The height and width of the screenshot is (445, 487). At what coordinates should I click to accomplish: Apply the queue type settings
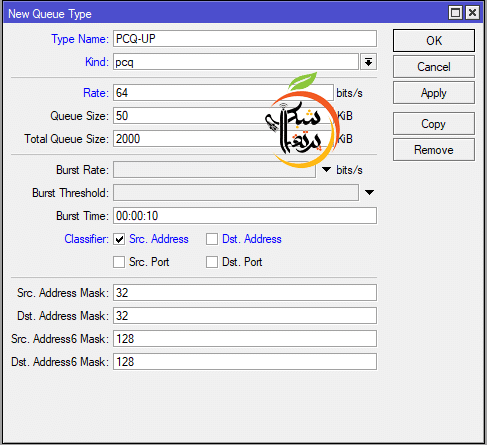point(434,93)
